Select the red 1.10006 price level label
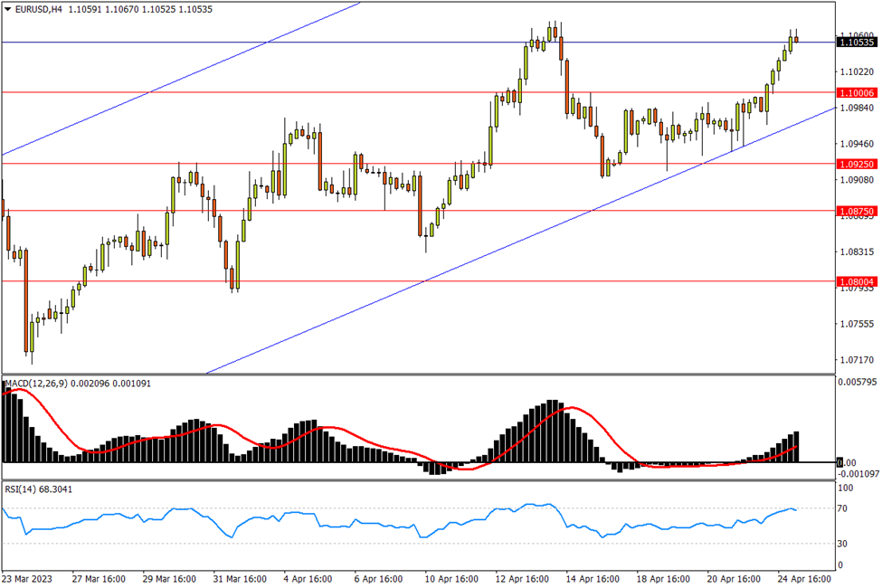882x588 pixels. point(856,93)
